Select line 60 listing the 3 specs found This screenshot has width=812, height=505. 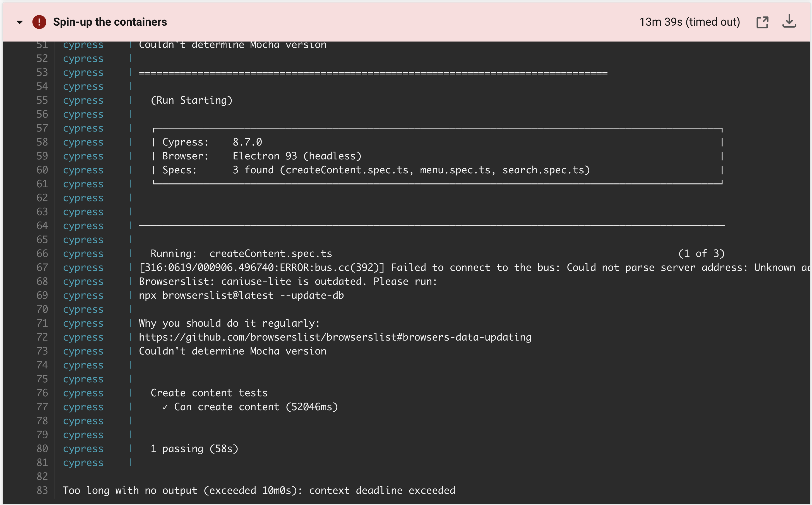tap(42, 170)
